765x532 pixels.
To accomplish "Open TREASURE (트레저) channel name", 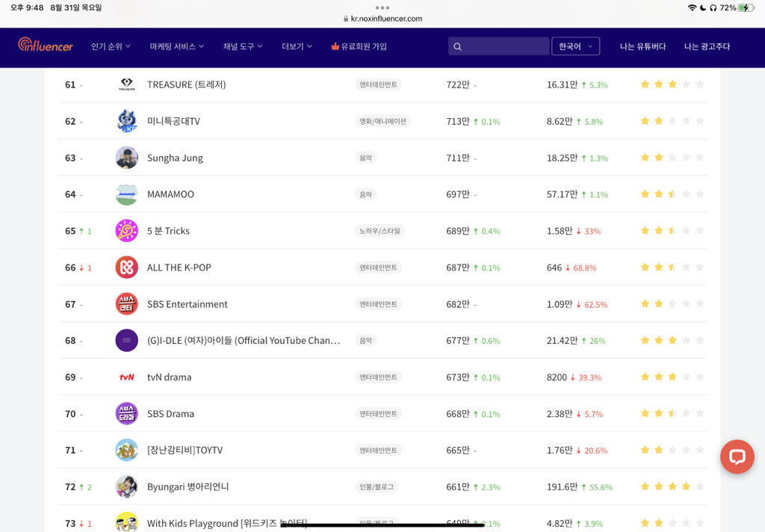I will [x=186, y=84].
